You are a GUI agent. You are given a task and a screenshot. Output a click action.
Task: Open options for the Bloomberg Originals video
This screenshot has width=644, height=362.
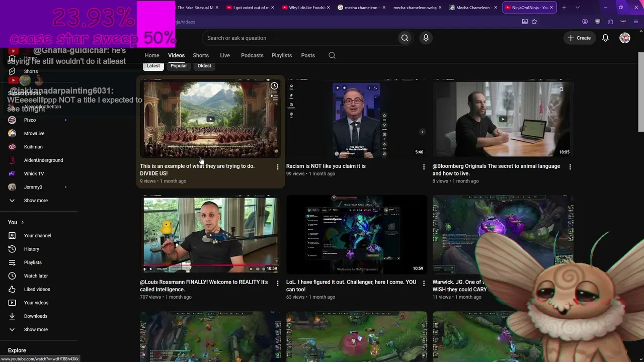[x=570, y=167]
